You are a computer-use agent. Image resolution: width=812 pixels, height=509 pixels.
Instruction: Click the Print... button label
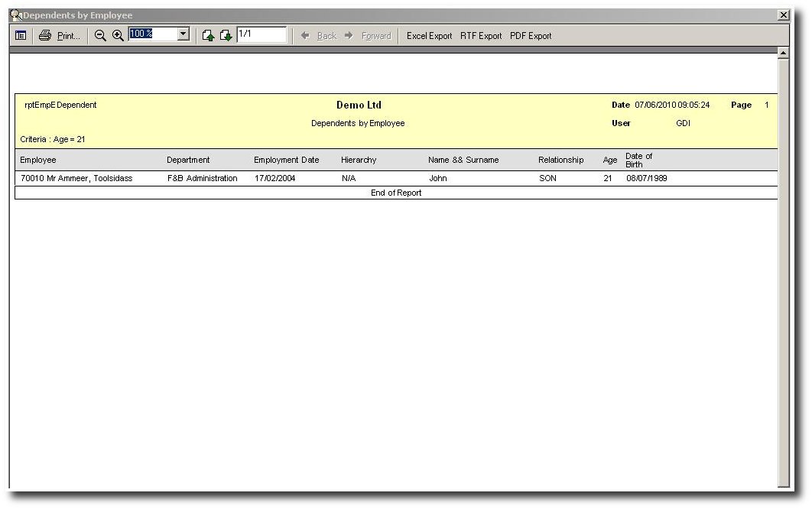pos(68,36)
